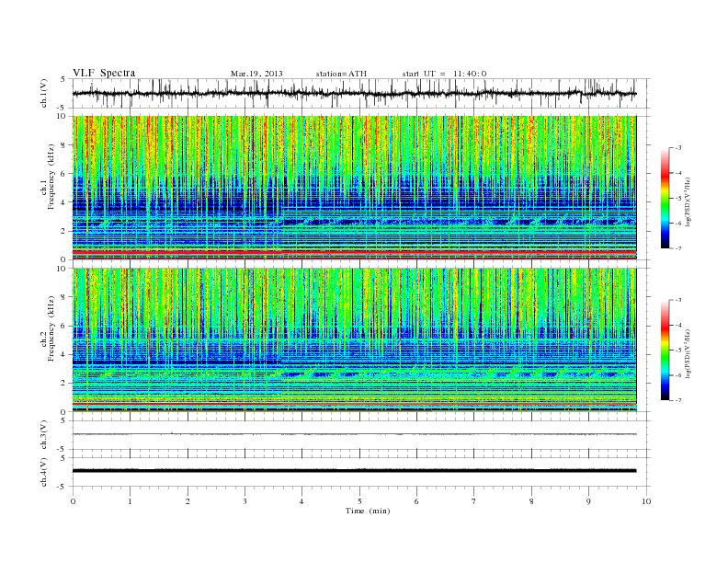
Task: Click the ch.2 spectrogram color bar
Action: tap(665, 350)
